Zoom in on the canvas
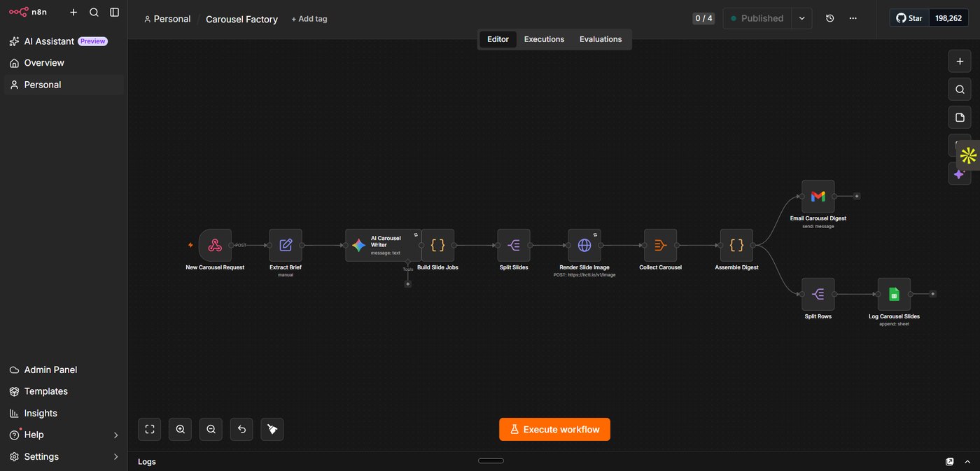The width and height of the screenshot is (980, 471). tap(181, 429)
